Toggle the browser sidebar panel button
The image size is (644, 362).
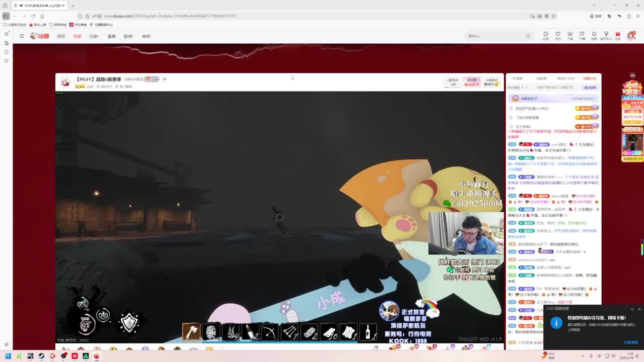tap(6, 16)
